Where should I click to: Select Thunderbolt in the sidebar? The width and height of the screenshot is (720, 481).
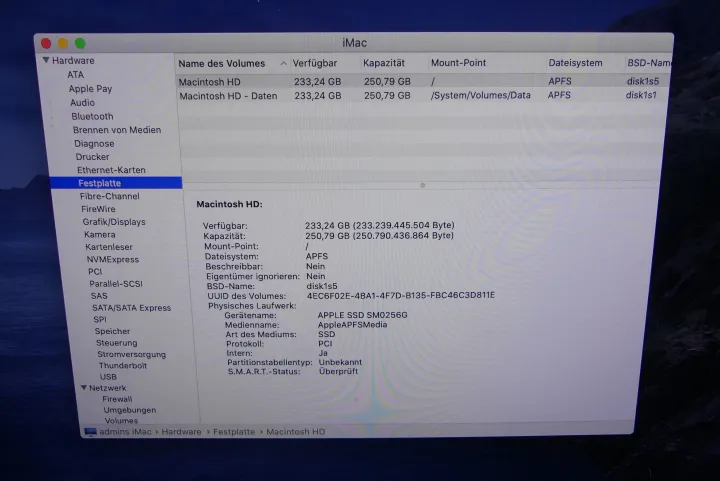(123, 365)
